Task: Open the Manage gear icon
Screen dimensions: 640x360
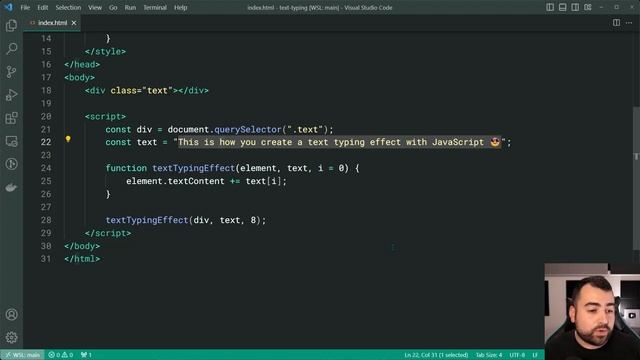Action: [x=11, y=338]
